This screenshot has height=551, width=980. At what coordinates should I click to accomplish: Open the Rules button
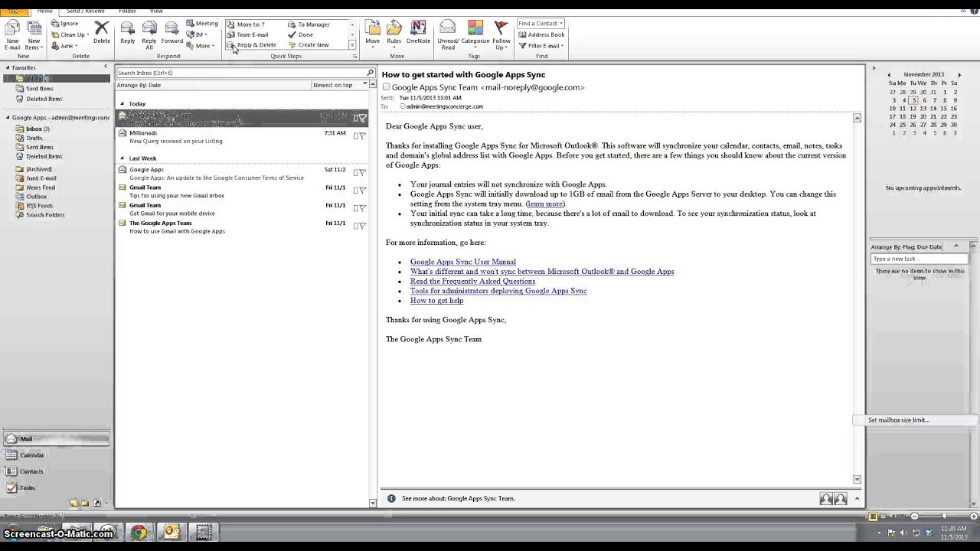click(x=394, y=34)
